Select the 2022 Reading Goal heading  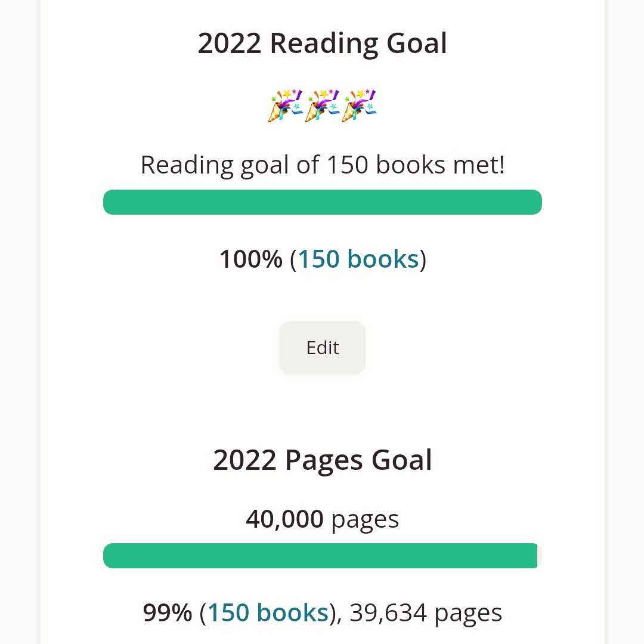tap(322, 44)
